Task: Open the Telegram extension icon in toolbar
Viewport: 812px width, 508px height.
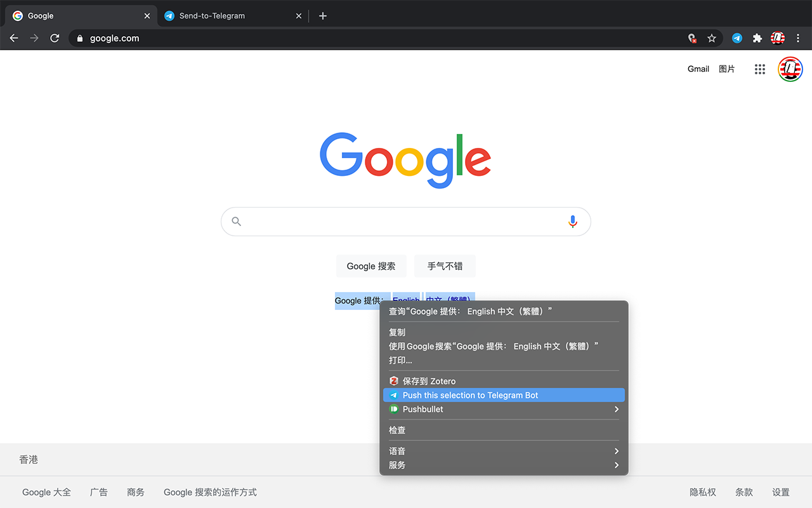Action: coord(737,38)
